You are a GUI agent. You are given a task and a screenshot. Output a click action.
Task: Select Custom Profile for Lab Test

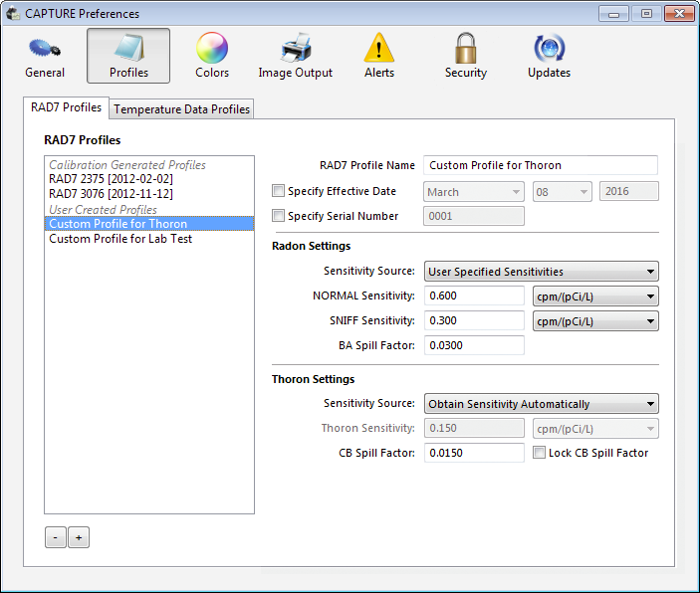(x=149, y=239)
